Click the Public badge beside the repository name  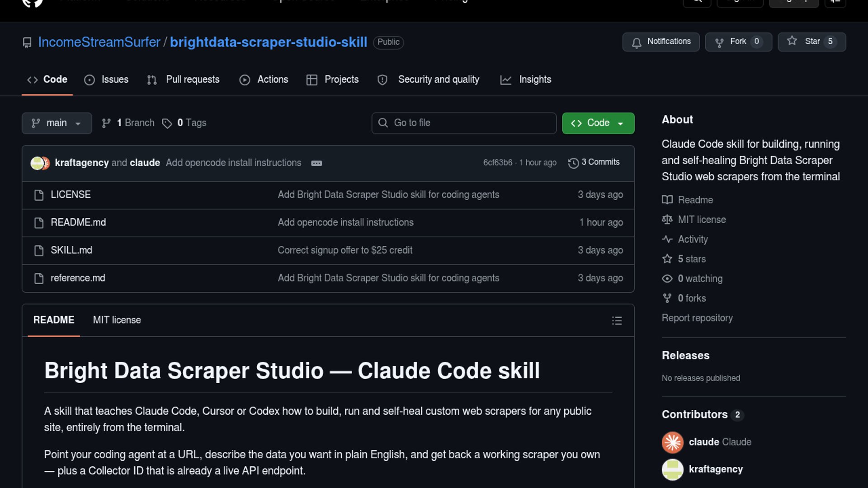tap(388, 42)
